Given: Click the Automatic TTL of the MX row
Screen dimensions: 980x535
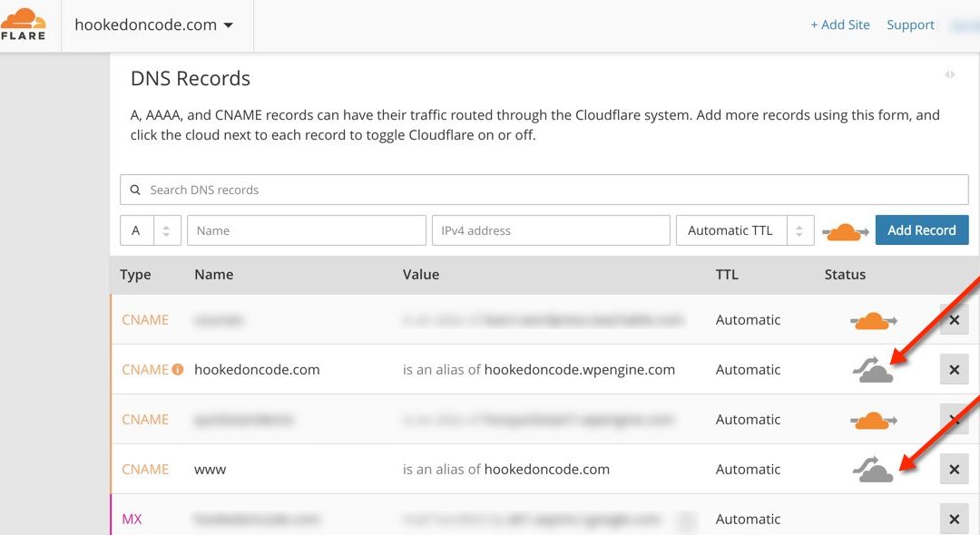Looking at the screenshot, I should [748, 520].
